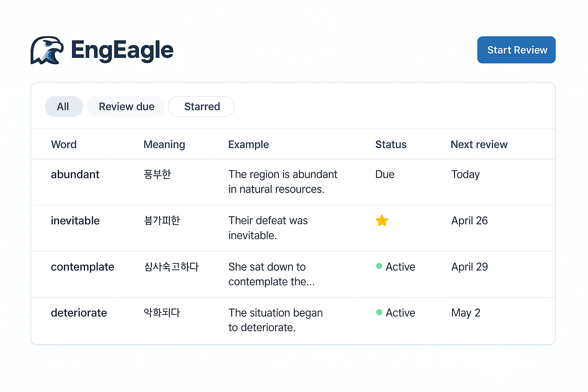Click the EngEagle title text

122,50
